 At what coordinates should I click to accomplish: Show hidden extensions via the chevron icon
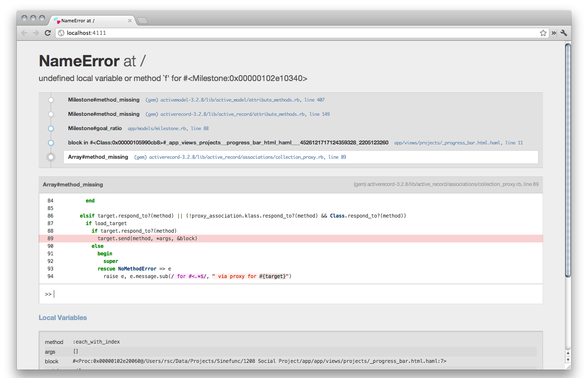coord(554,33)
